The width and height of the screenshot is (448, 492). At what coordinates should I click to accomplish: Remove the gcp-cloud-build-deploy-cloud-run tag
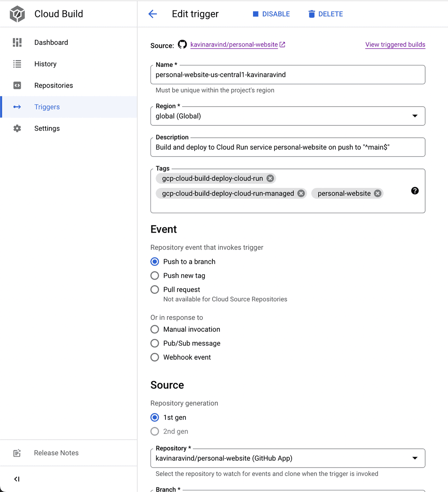(x=270, y=178)
